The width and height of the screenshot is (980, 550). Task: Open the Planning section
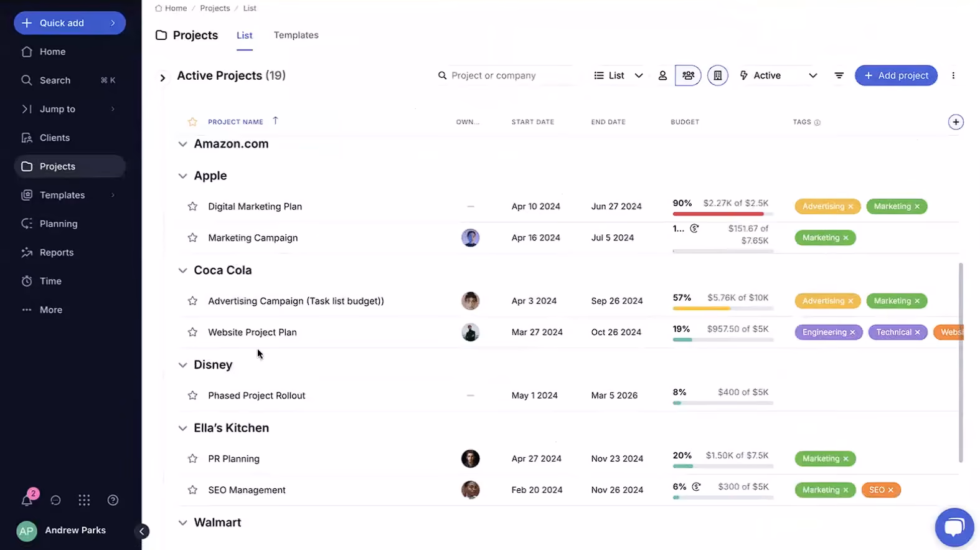click(x=70, y=224)
